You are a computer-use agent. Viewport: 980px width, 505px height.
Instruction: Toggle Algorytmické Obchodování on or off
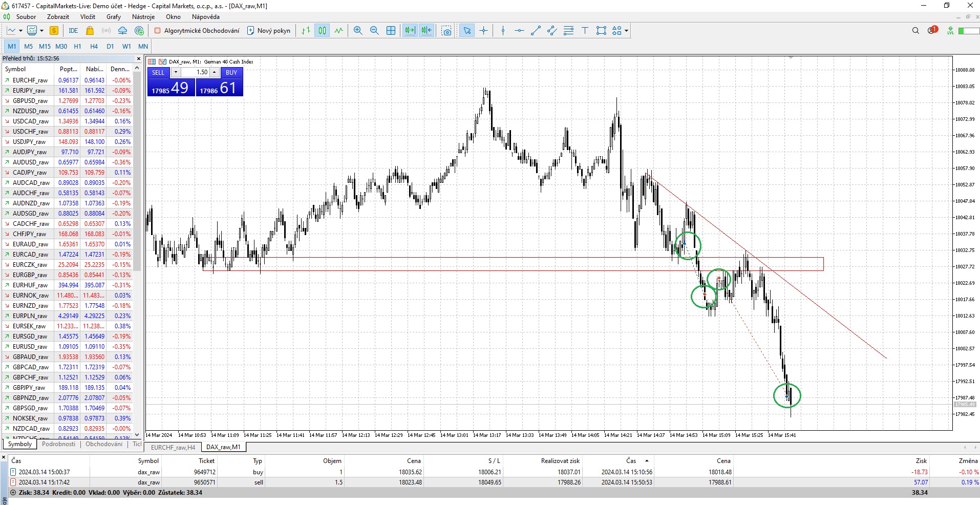197,31
